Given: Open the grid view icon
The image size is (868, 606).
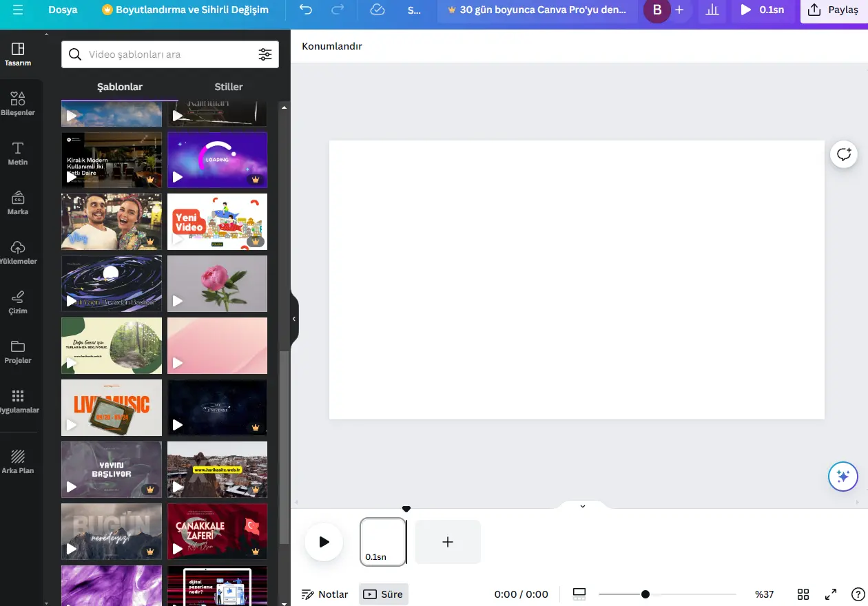Looking at the screenshot, I should (x=803, y=594).
